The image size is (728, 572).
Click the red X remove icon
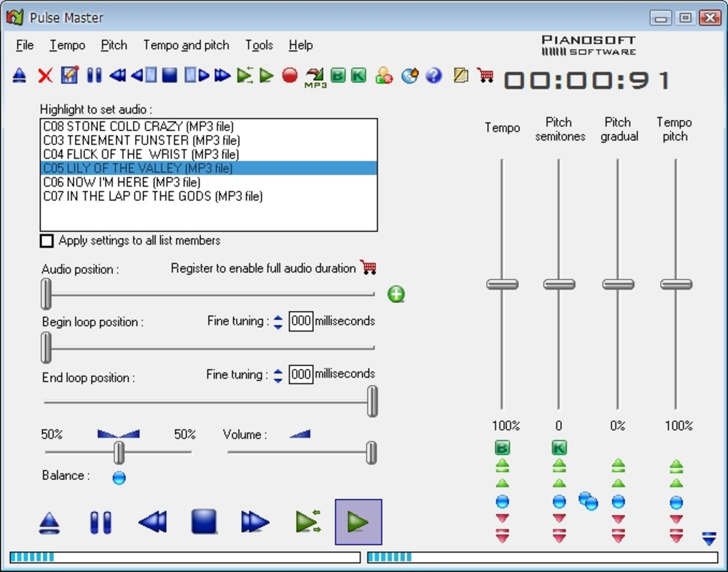(x=45, y=75)
